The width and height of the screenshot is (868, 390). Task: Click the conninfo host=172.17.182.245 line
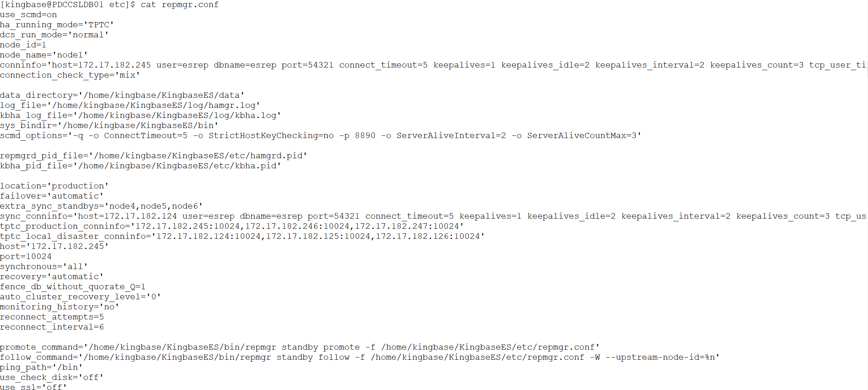(x=434, y=65)
